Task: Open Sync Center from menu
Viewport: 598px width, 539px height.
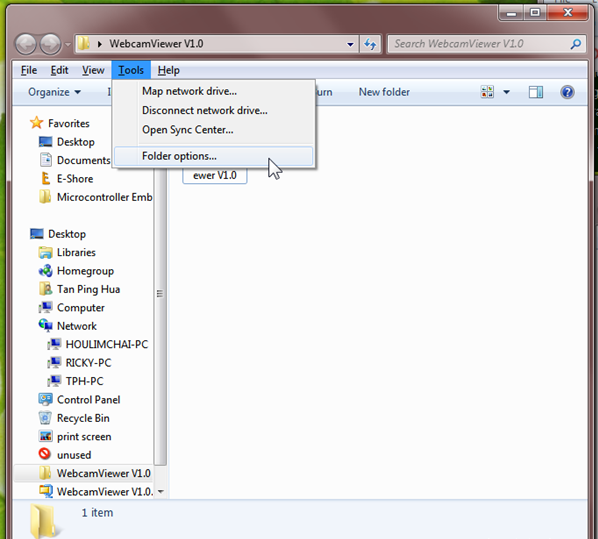Action: 187,130
